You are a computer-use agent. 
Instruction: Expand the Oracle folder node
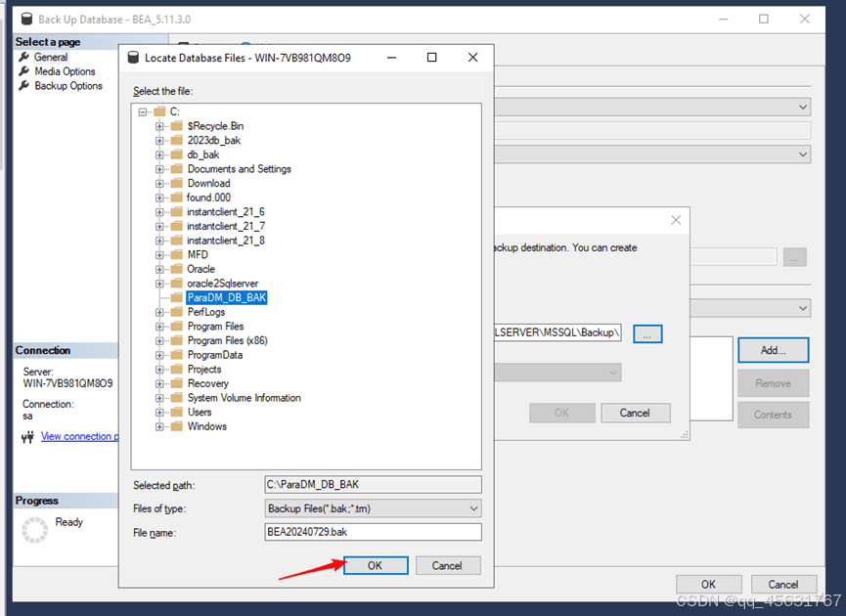(161, 268)
